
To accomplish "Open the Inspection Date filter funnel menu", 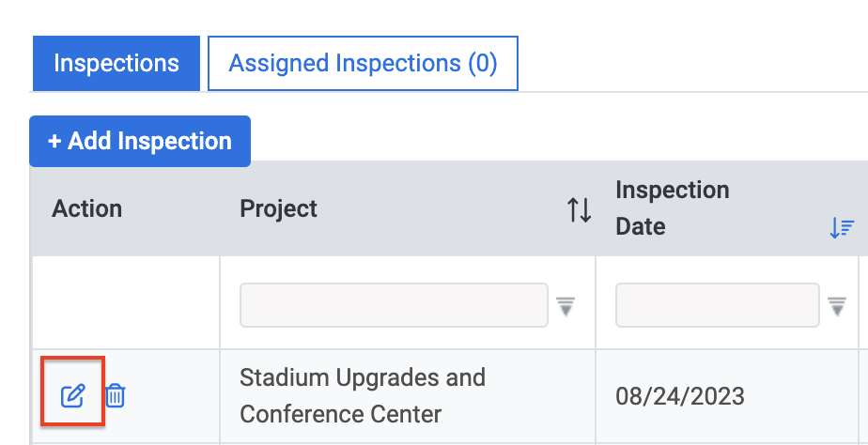I will tap(836, 306).
